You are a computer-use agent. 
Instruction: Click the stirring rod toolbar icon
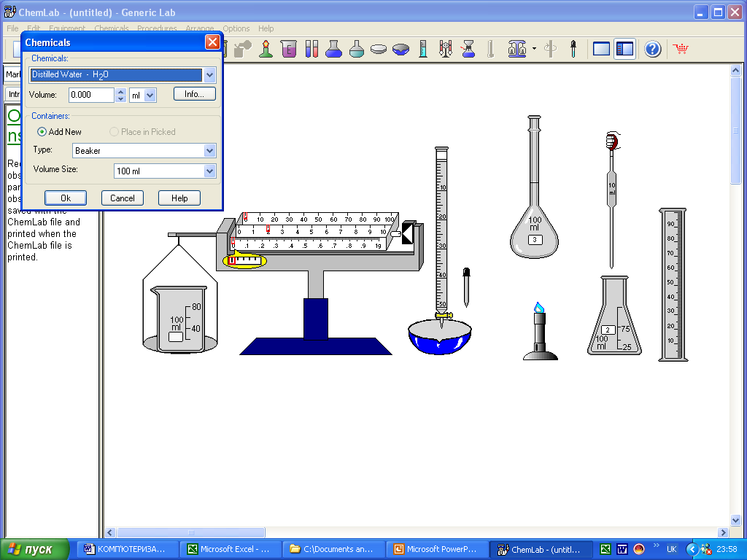point(551,49)
